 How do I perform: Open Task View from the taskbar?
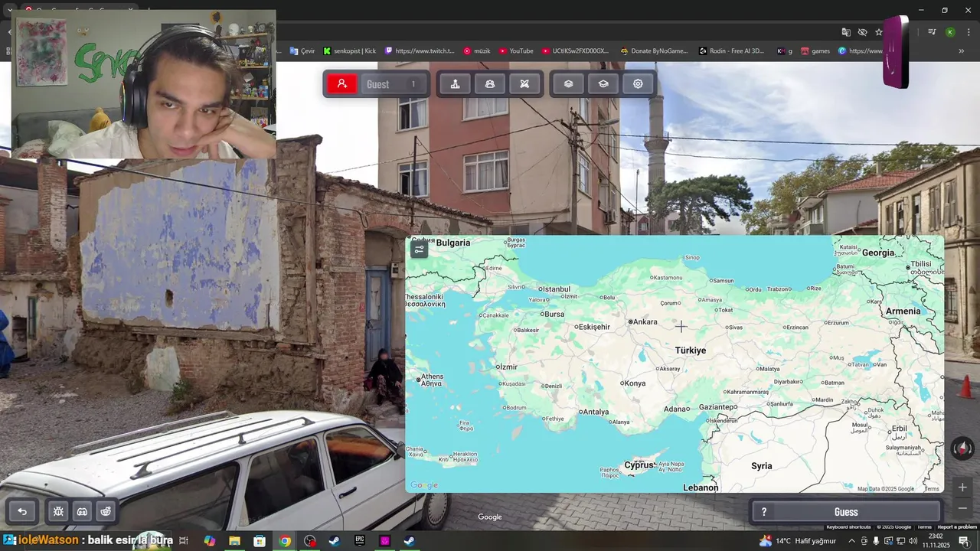click(184, 541)
